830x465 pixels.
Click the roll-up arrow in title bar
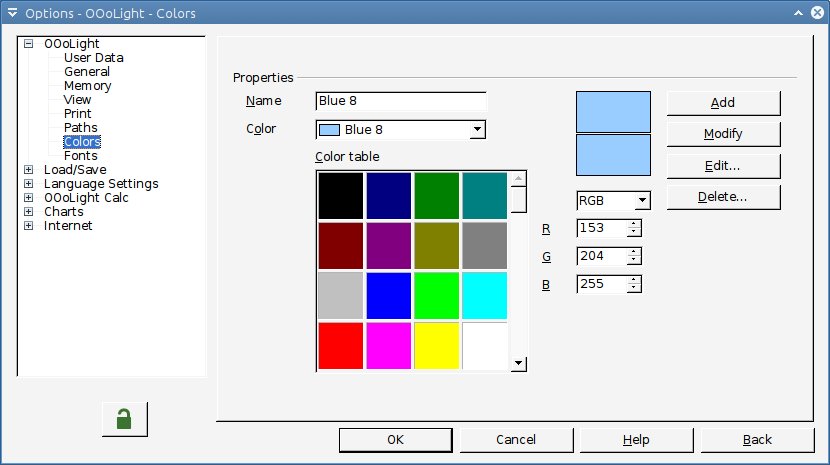(x=799, y=13)
